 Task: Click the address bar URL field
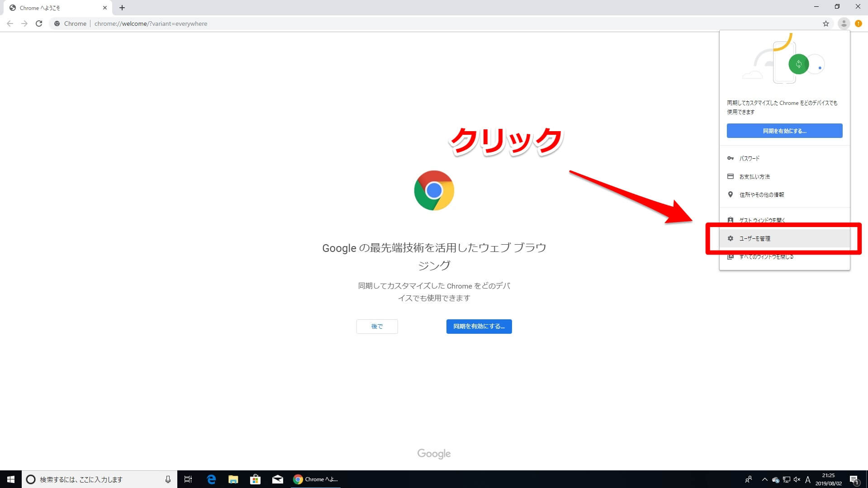point(434,24)
